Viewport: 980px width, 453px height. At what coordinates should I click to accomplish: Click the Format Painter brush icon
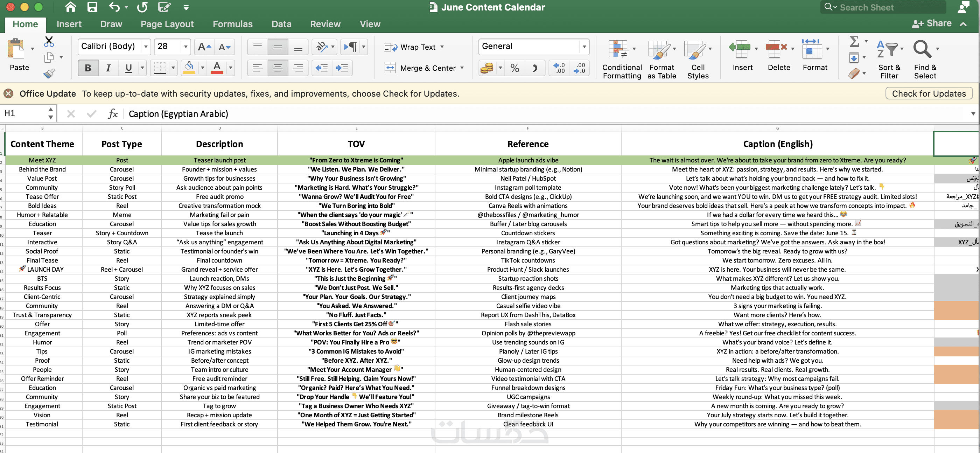coord(49,73)
